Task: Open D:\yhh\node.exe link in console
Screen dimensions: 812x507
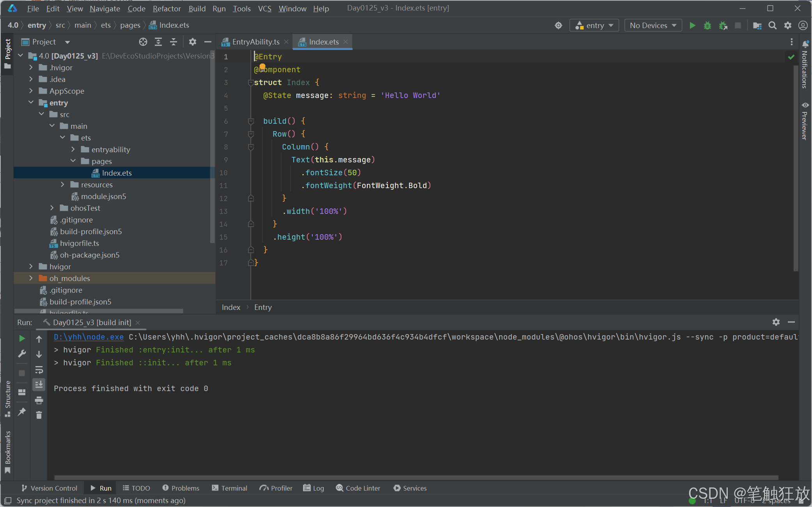Action: click(x=89, y=337)
